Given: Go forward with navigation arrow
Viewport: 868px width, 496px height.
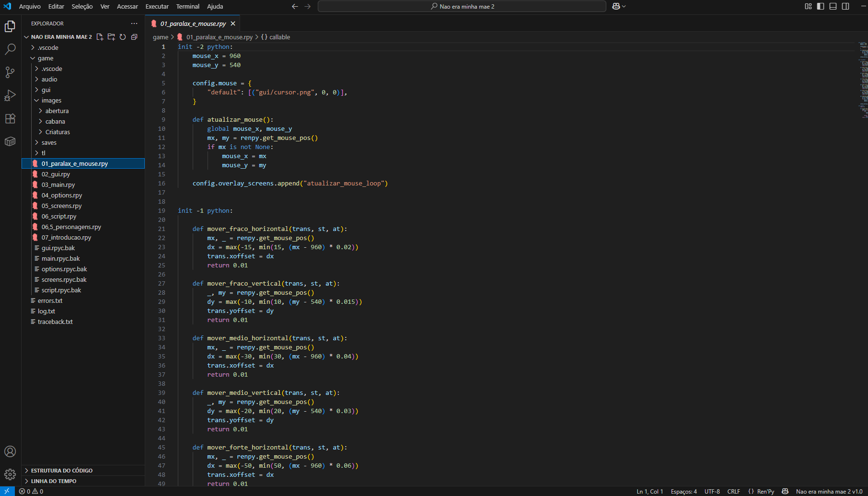Looking at the screenshot, I should [308, 6].
